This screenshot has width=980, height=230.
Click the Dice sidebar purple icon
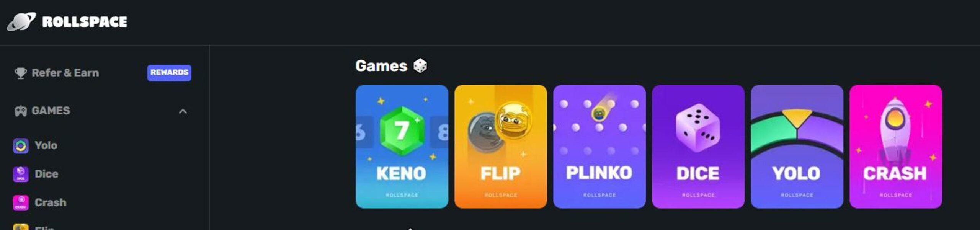(21, 174)
